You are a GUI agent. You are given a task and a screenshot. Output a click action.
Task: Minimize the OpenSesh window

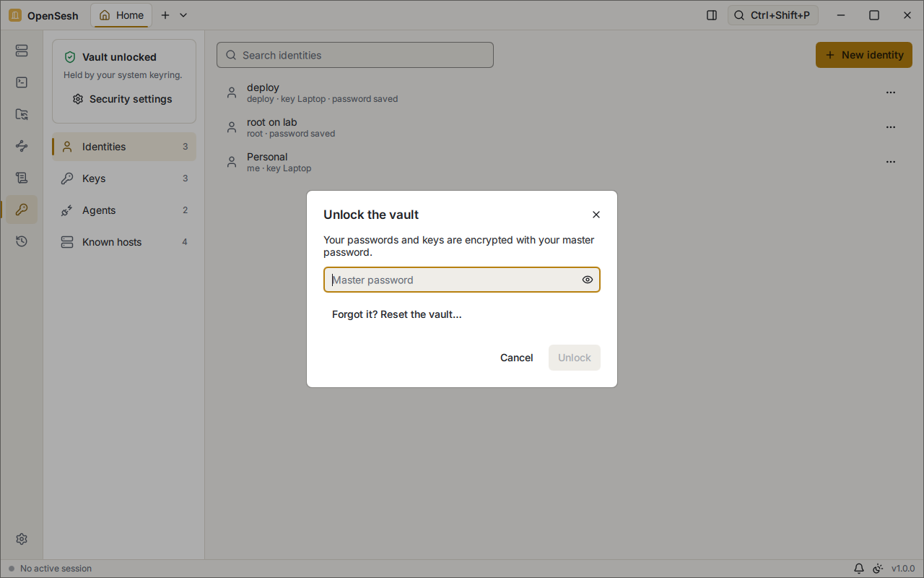pos(841,15)
